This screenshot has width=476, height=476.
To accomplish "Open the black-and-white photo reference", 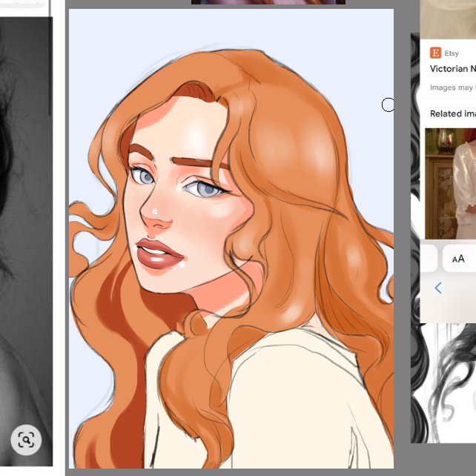I will pos(26,242).
